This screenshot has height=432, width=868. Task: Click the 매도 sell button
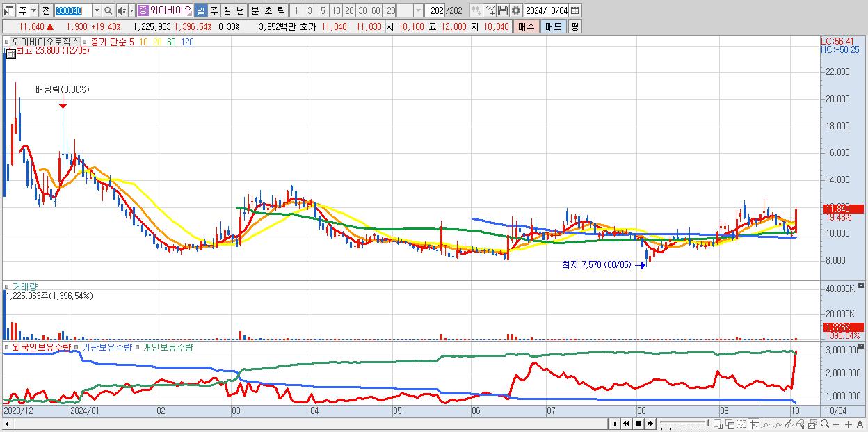click(x=553, y=26)
